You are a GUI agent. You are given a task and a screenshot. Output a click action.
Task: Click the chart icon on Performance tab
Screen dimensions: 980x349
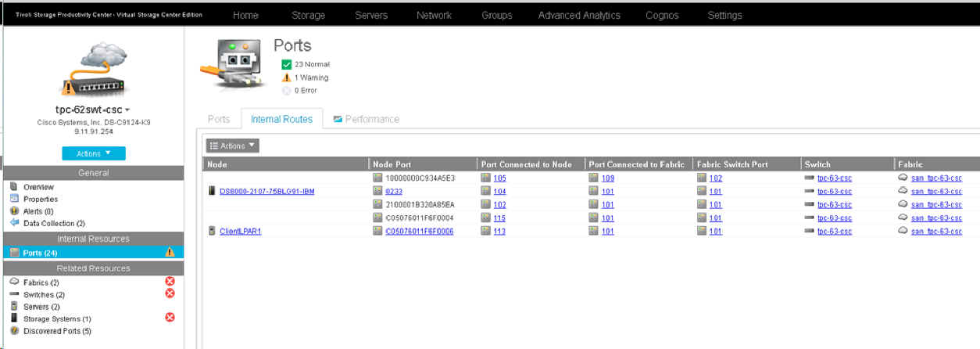point(338,119)
